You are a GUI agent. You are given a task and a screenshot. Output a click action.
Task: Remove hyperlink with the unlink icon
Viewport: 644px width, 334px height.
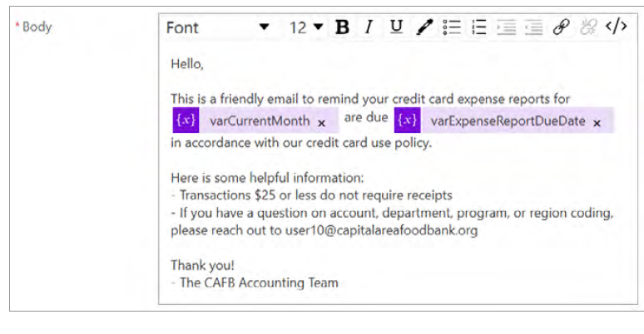tap(588, 27)
